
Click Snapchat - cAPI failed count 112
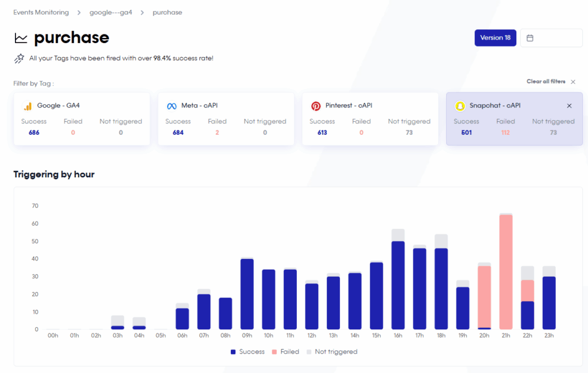coord(505,133)
